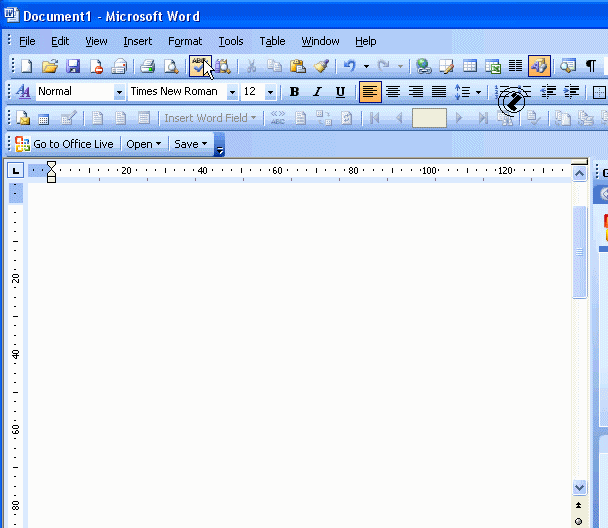Click the Previous Page double-arrow button
Viewport: 608px width, 528px height.
pos(579,505)
